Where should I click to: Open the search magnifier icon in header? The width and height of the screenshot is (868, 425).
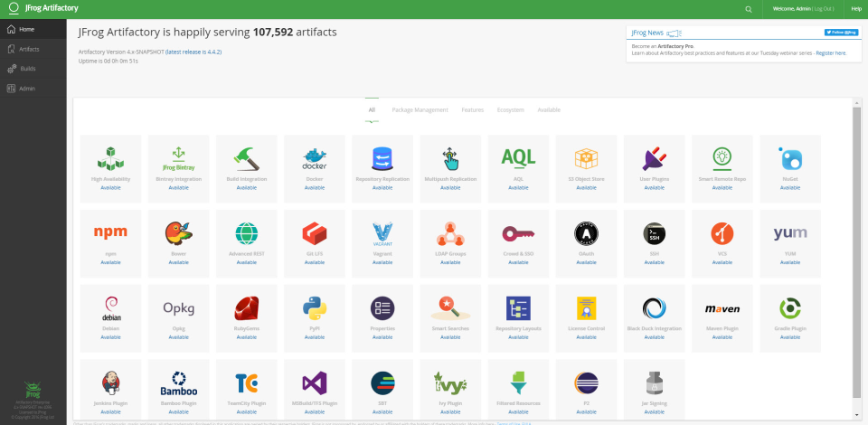pos(749,9)
